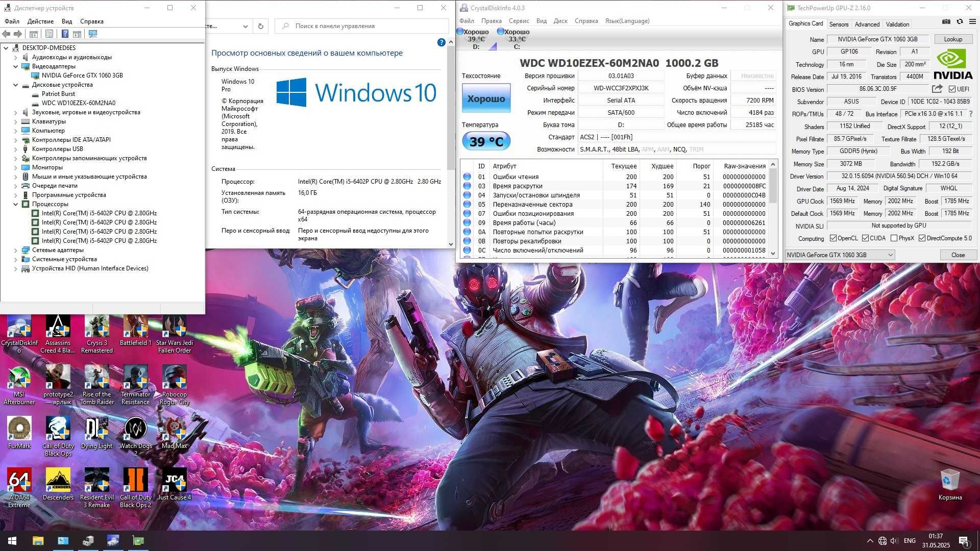Viewport: 980px width, 551px height.
Task: Select NVIDIA GeForce GTX 1060 3GB tree item
Action: tap(82, 76)
